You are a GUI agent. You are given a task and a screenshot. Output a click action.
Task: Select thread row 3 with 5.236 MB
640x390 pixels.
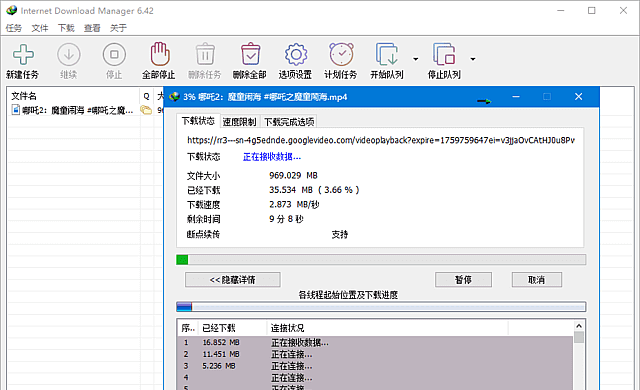tap(376, 366)
